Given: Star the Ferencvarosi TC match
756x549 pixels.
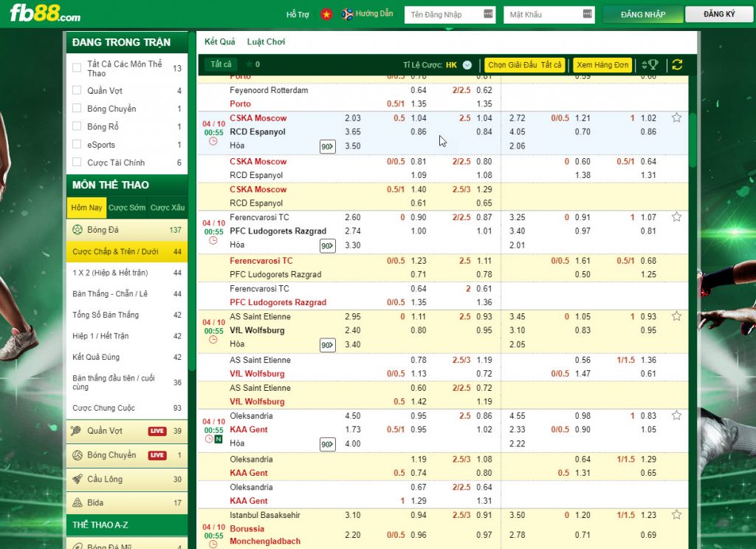Looking at the screenshot, I should pos(676,217).
